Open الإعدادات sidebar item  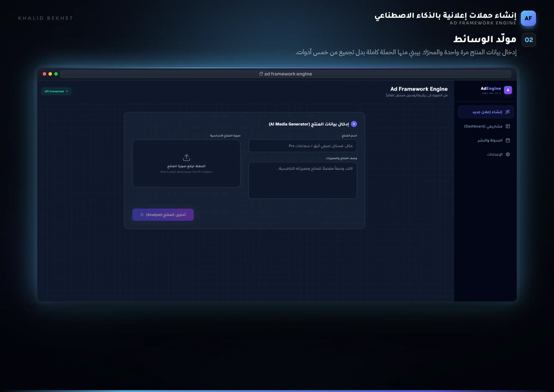pyautogui.click(x=486, y=154)
